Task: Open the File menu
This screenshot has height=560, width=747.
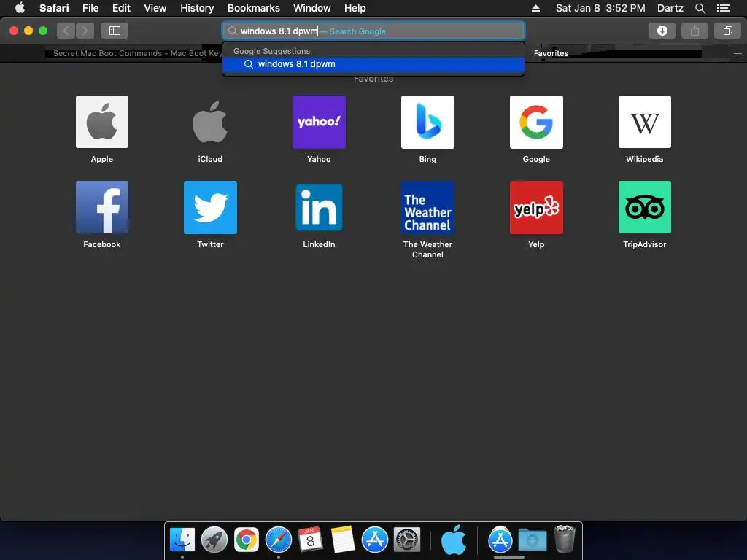Action: click(x=90, y=8)
